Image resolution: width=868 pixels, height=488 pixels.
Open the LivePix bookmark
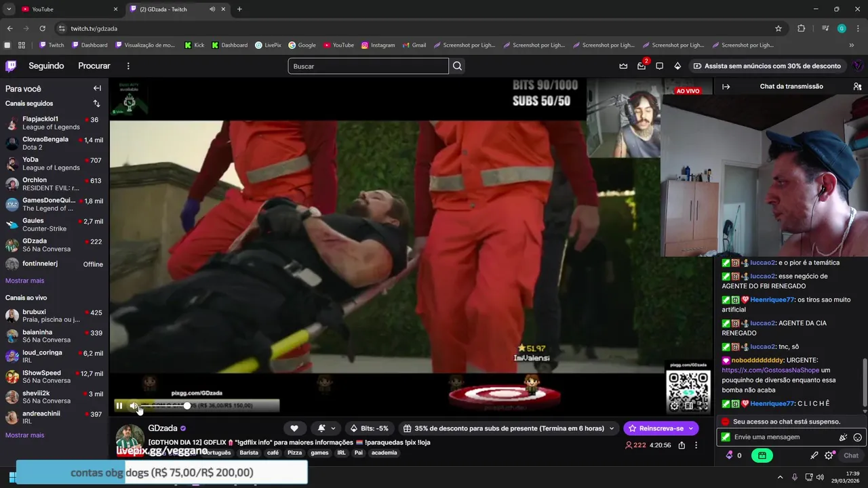coord(268,45)
